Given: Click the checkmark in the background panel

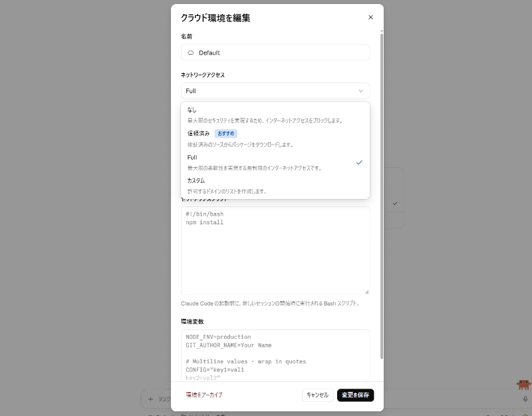Looking at the screenshot, I should point(395,204).
